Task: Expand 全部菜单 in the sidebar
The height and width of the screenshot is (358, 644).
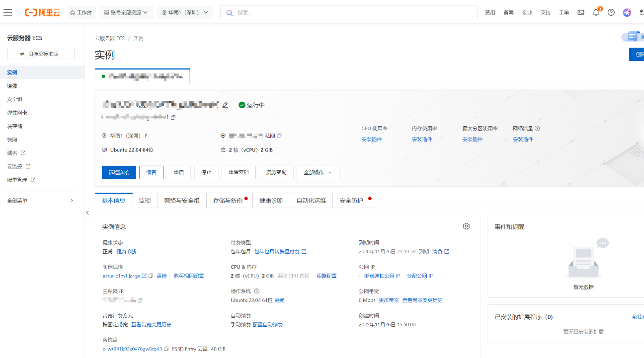Action: (40, 201)
